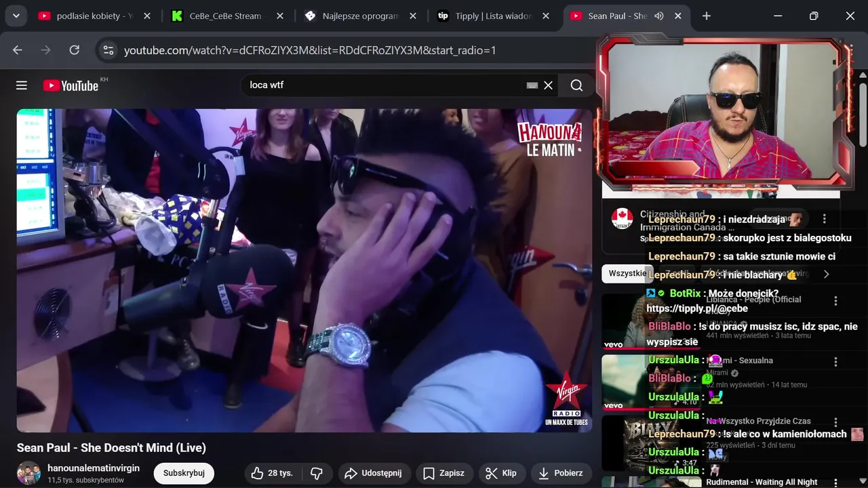Go to YouTube home via logo
The width and height of the screenshot is (868, 488).
pos(71,85)
